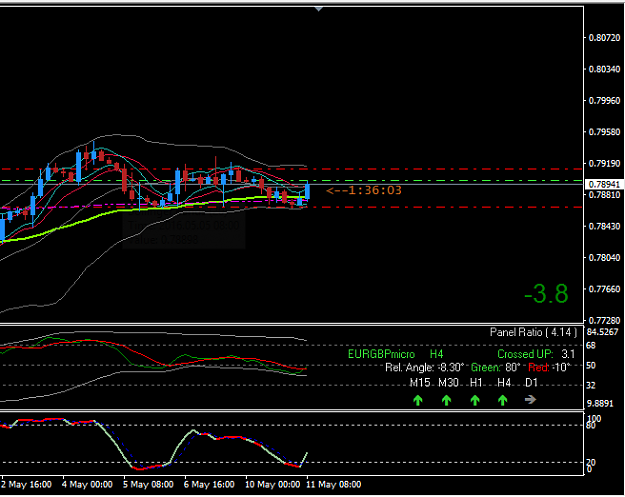625x497 pixels.
Task: Click the 0.77280 price scale label
Action: pos(605,320)
